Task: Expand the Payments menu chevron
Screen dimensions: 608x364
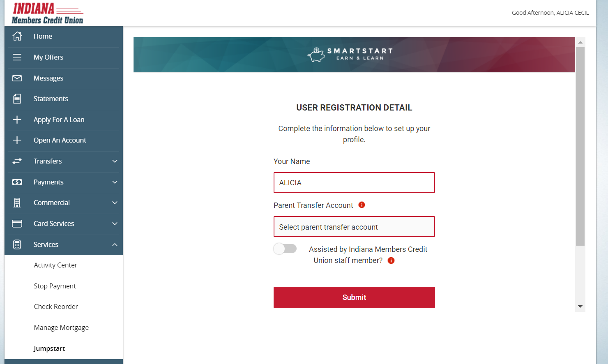Action: (115, 182)
